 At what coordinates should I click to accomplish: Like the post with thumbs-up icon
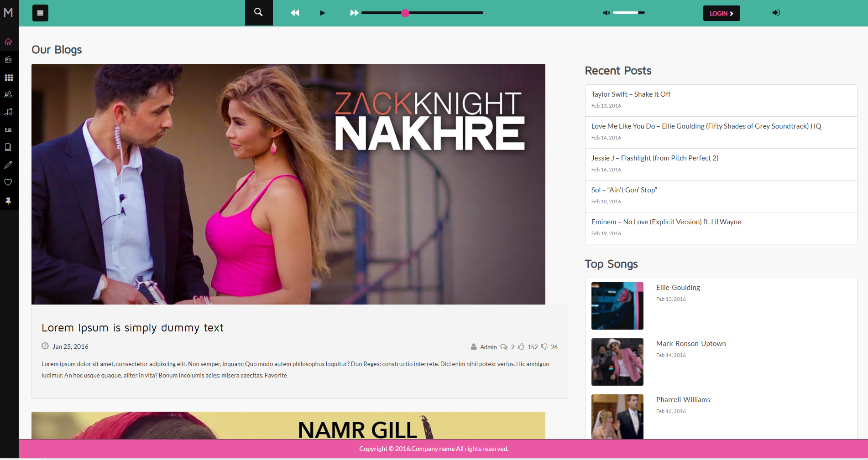point(521,346)
